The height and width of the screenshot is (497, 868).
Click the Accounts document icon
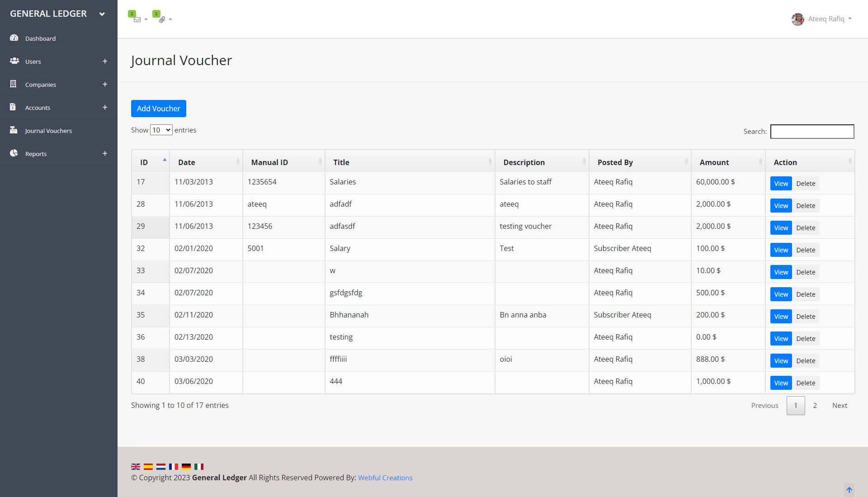pyautogui.click(x=13, y=107)
